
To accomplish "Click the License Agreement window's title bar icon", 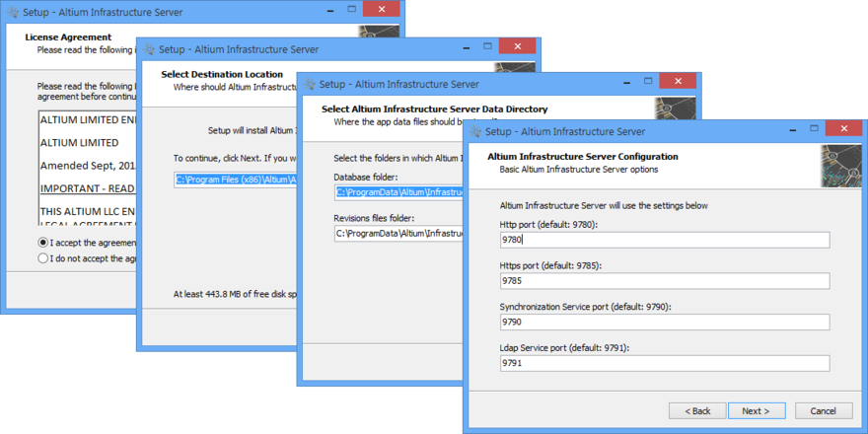I will click(x=14, y=10).
